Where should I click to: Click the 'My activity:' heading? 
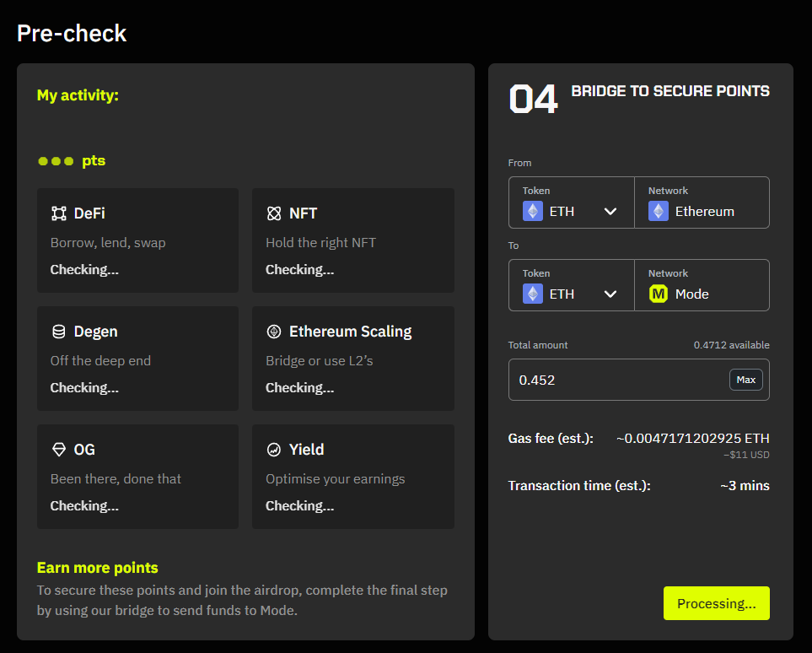click(x=78, y=95)
